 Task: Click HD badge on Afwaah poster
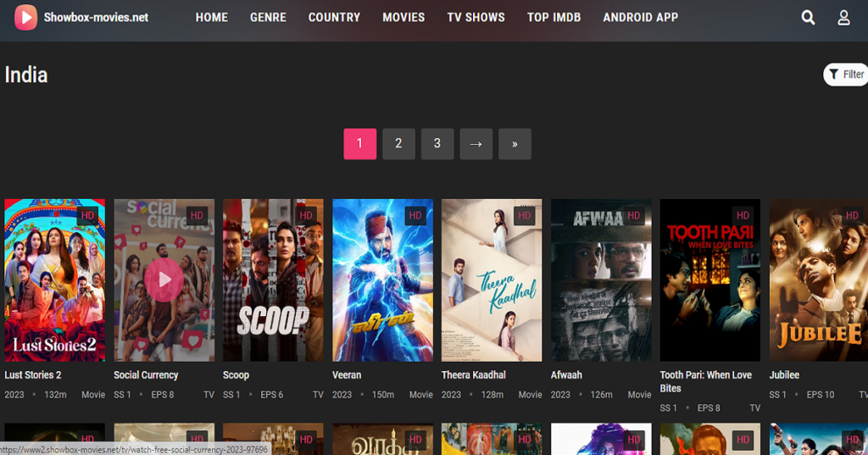pyautogui.click(x=634, y=215)
